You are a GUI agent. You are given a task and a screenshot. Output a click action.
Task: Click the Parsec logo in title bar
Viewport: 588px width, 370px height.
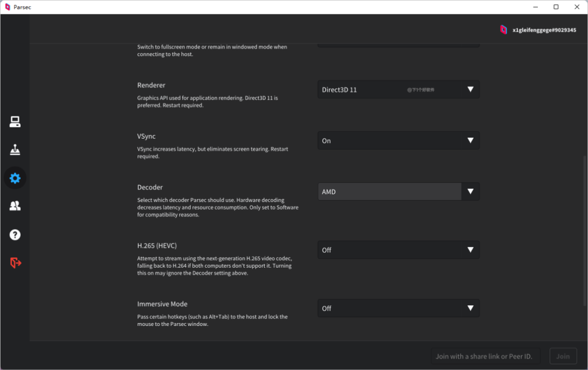(7, 7)
